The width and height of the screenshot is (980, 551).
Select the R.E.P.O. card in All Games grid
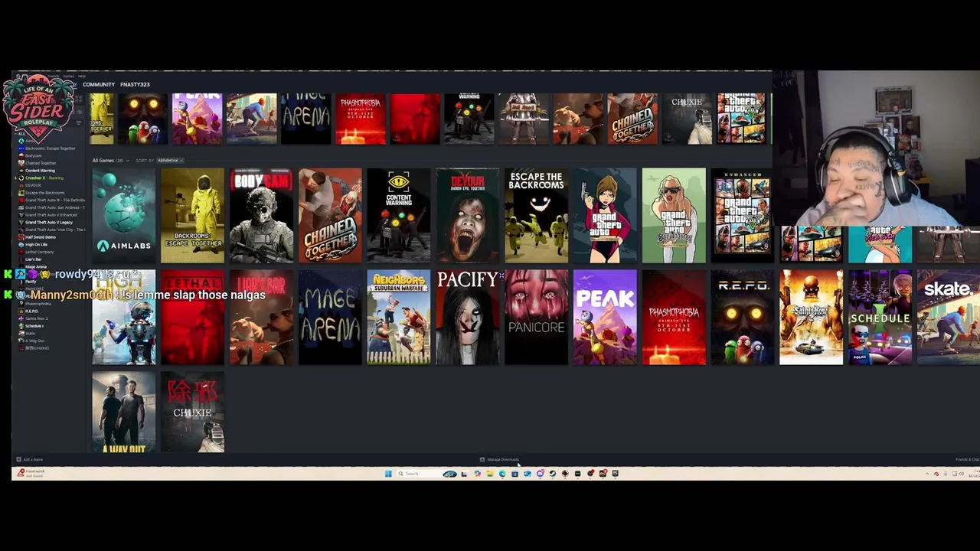point(743,317)
